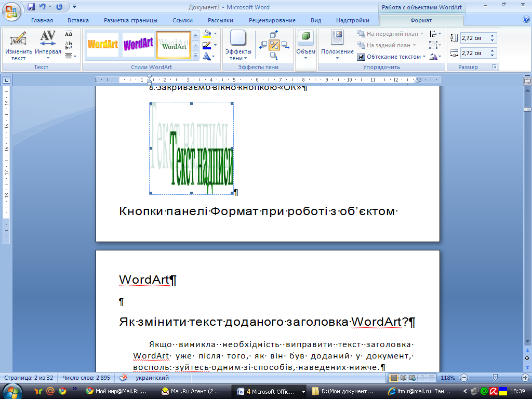Screen dimensions: 532x399
Task: Click the zoom slider track
Action: (495, 378)
